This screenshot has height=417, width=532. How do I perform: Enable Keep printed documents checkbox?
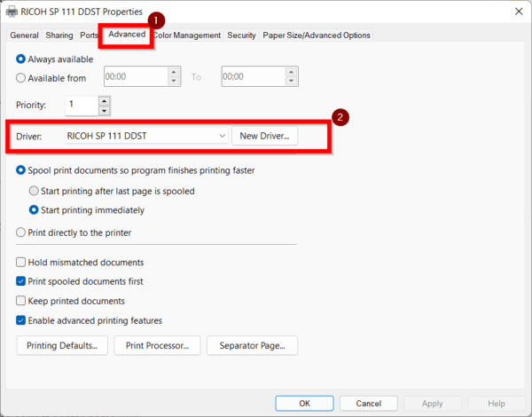22,301
